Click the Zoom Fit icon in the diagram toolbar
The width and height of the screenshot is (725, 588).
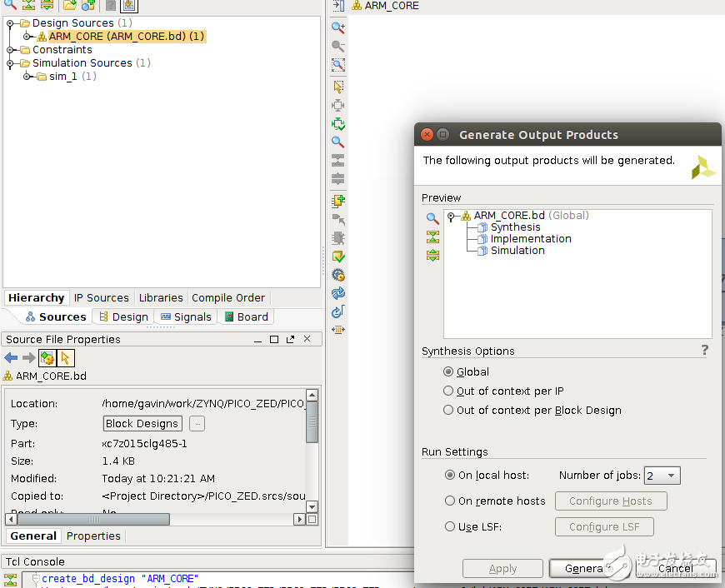coord(338,64)
